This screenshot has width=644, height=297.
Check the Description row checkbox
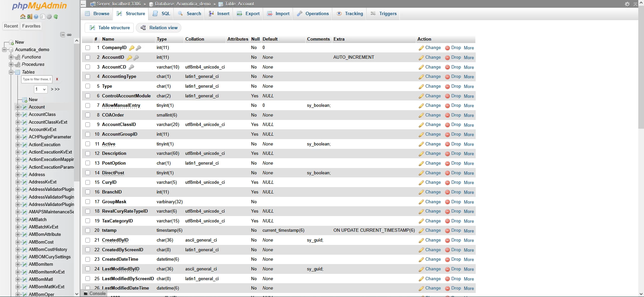88,154
